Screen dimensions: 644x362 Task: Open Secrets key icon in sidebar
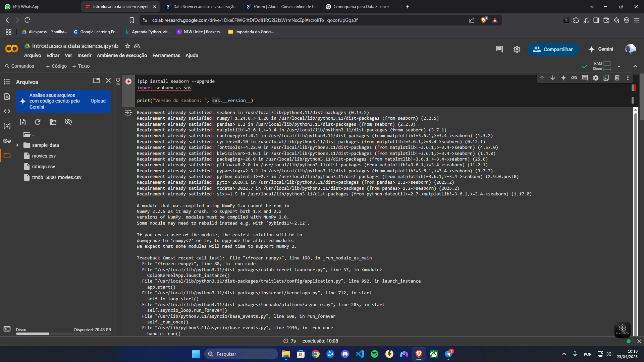tap(7, 141)
